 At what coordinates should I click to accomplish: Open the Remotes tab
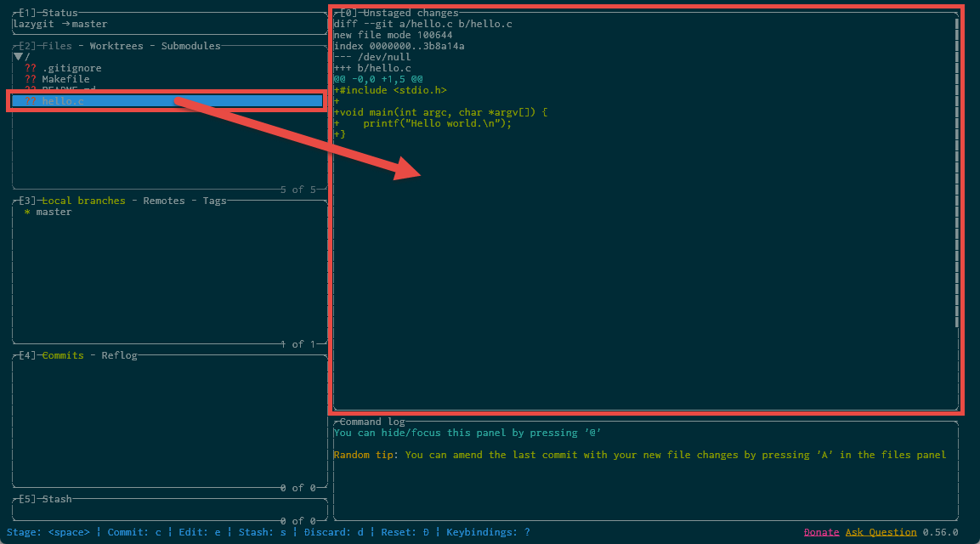(164, 201)
